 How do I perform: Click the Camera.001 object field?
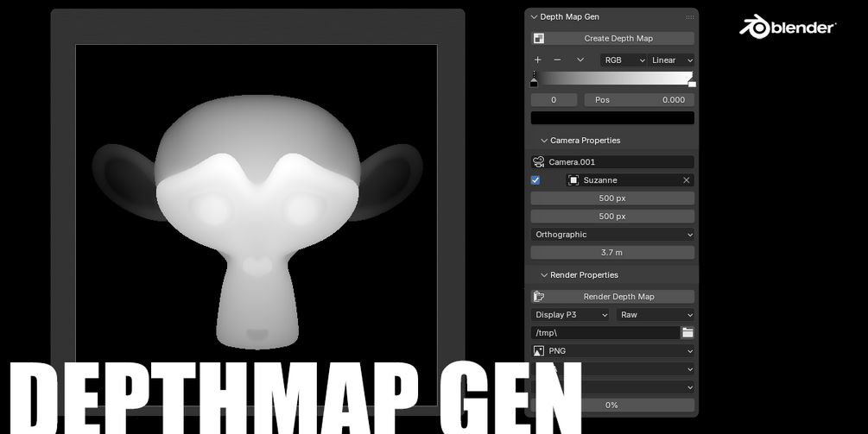coord(612,162)
